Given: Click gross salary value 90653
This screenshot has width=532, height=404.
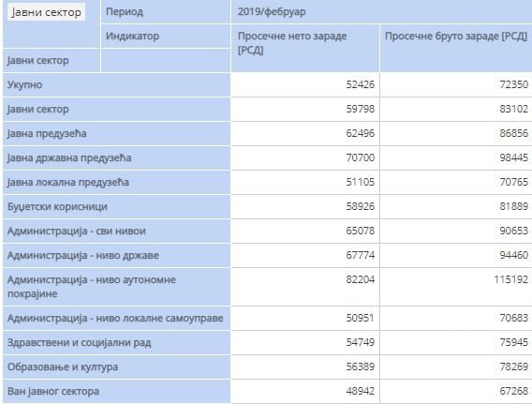Looking at the screenshot, I should coord(513,231).
